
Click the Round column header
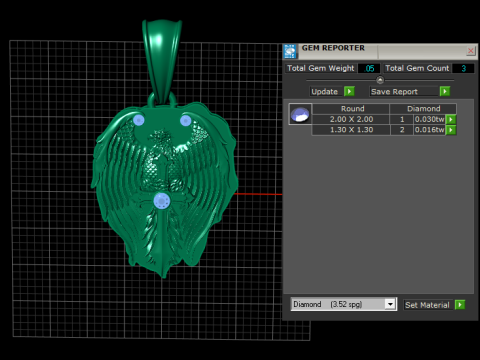pos(351,109)
